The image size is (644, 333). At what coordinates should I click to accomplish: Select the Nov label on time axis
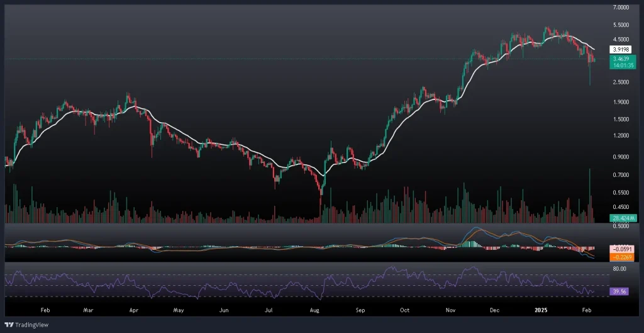tap(450, 310)
